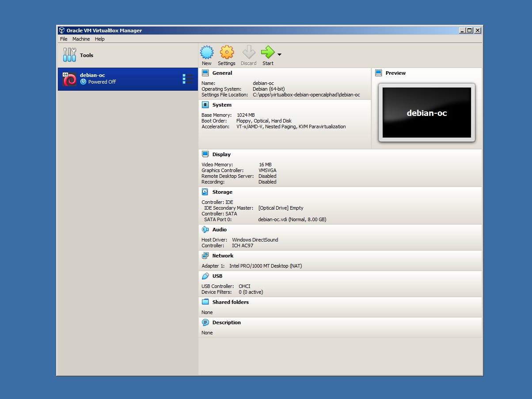532x399 pixels.
Task: Click the debian-oc preview thumbnail
Action: coord(427,113)
